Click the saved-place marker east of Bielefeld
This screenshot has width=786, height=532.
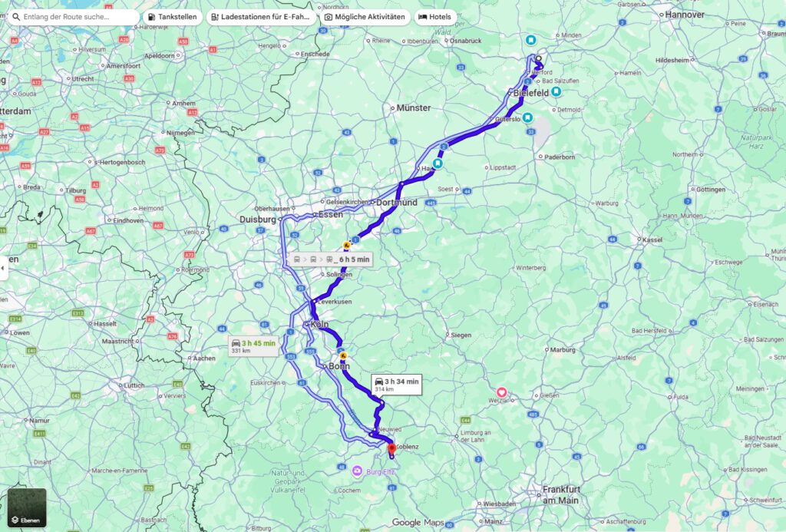pos(556,92)
